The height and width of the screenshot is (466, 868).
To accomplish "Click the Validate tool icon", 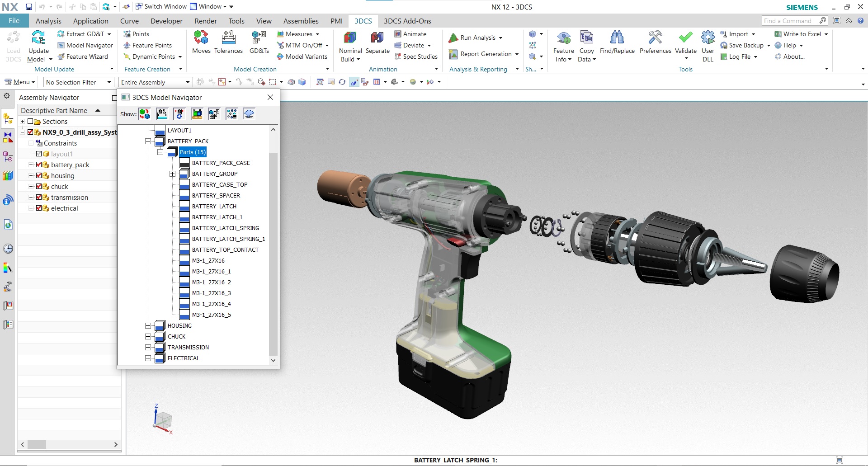I will [685, 42].
